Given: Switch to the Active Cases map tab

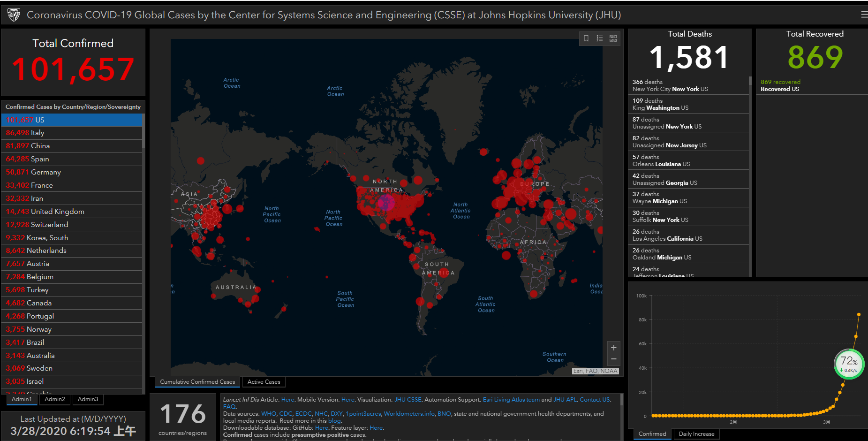Looking at the screenshot, I should coord(264,382).
